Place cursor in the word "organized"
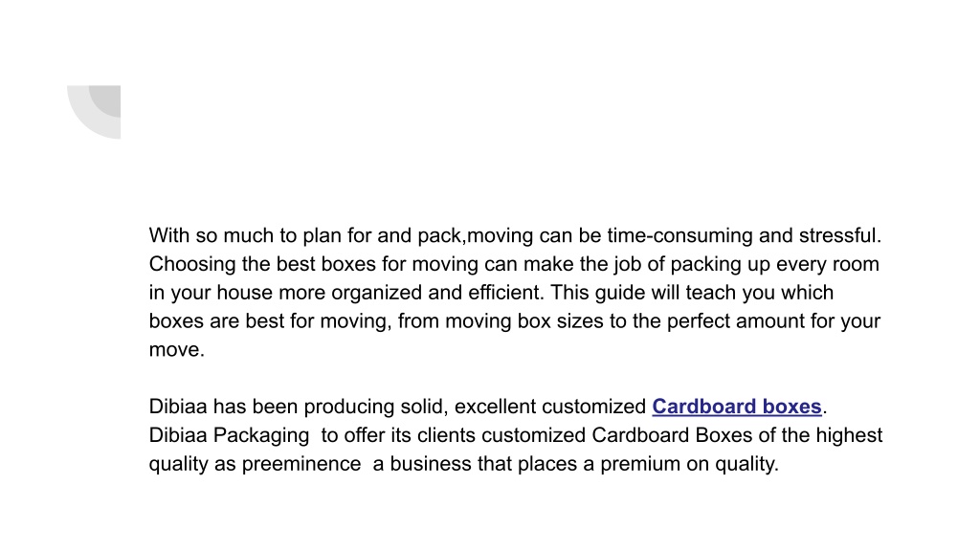The image size is (980, 551). tap(376, 293)
